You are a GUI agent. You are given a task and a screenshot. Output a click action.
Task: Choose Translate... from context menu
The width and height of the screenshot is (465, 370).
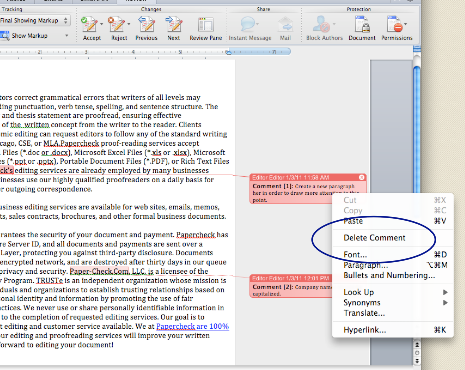[393, 313]
